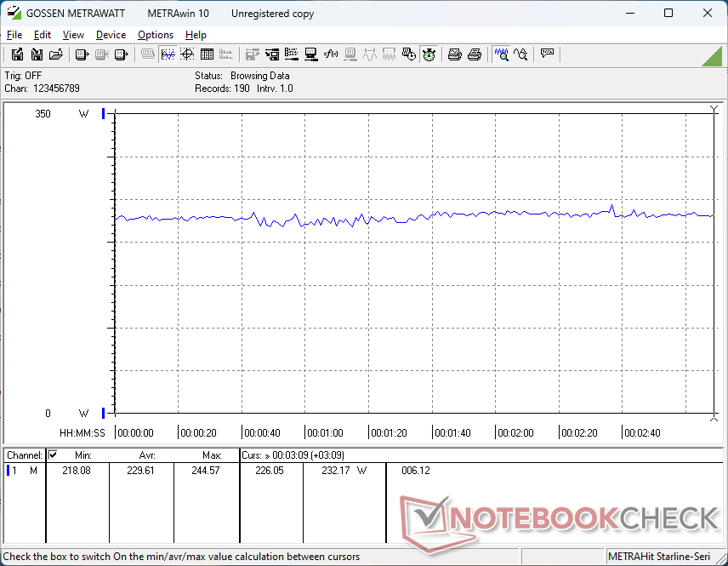Click the greyed digital display view icon
The image size is (728, 566).
[x=148, y=54]
